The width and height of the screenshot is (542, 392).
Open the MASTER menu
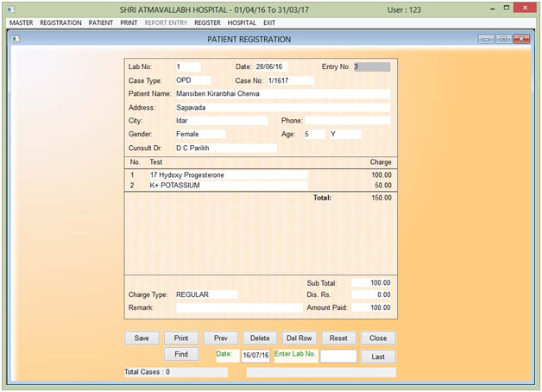tap(21, 22)
